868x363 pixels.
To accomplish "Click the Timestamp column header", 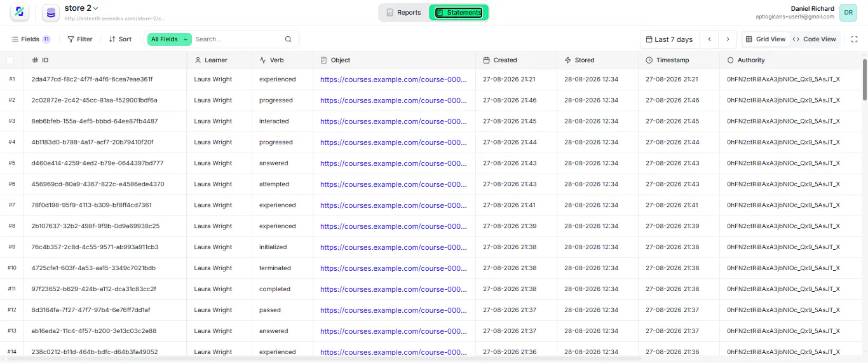I will pos(679,60).
